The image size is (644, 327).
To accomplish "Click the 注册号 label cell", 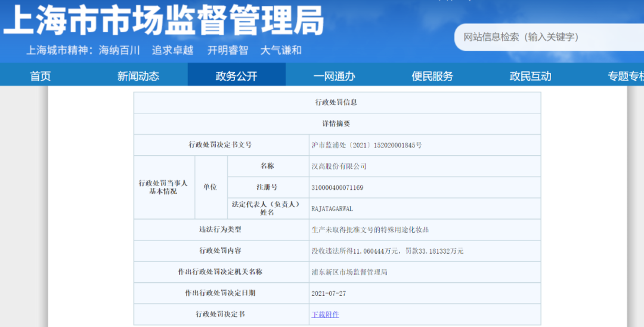I will (x=267, y=187).
